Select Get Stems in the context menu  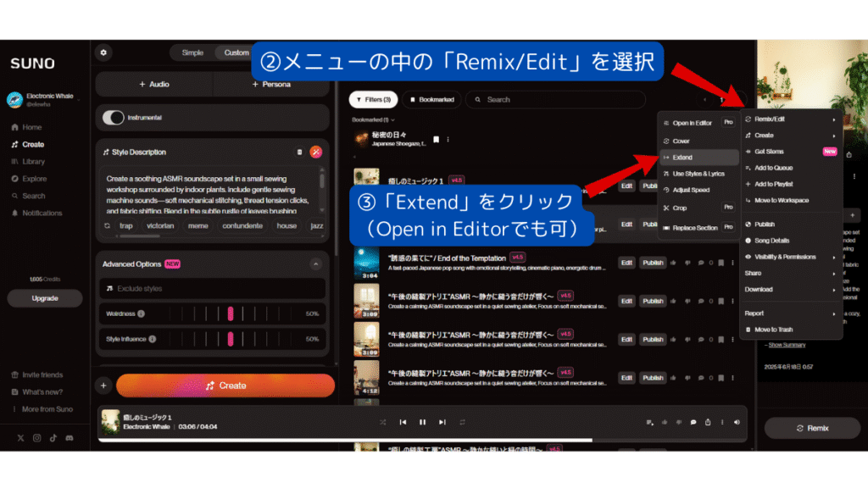[791, 151]
